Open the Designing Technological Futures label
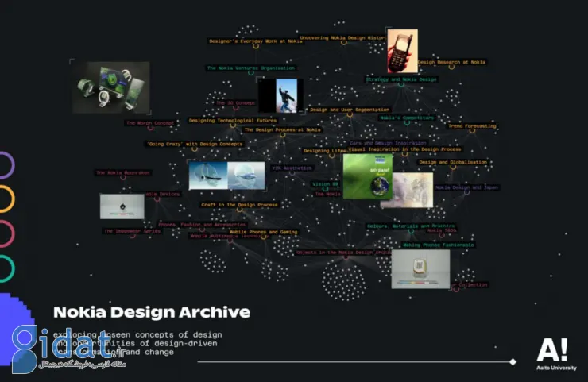 point(233,121)
